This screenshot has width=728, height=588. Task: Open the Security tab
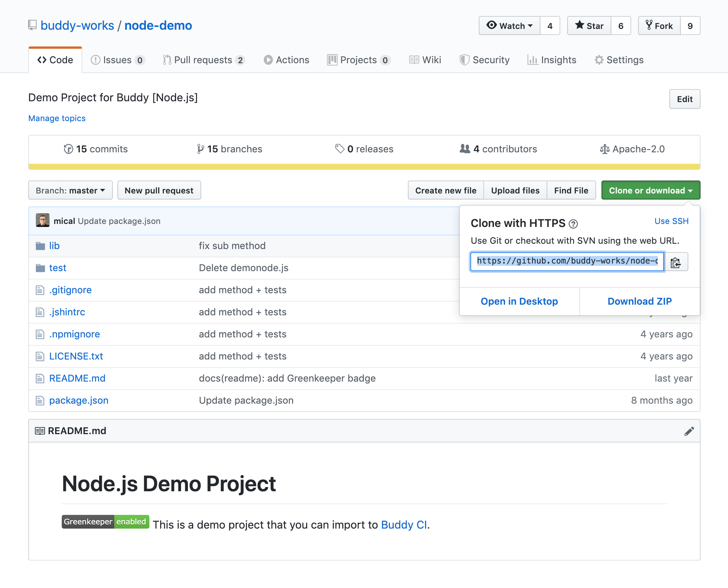tap(484, 60)
